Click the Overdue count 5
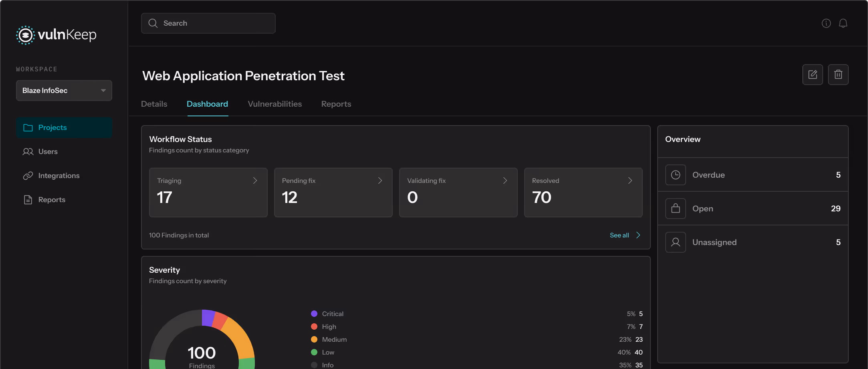Screen dimensions: 868x369 coord(838,175)
